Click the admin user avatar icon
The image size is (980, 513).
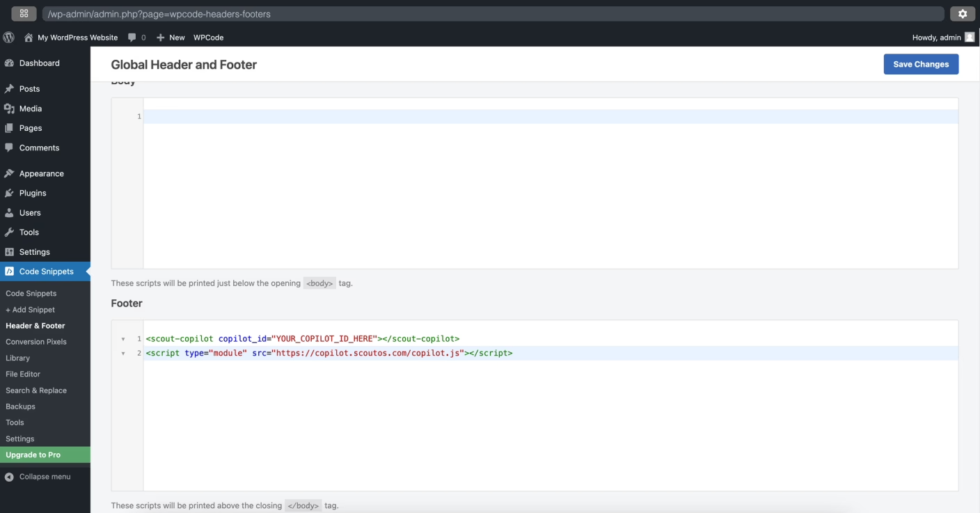pyautogui.click(x=970, y=38)
